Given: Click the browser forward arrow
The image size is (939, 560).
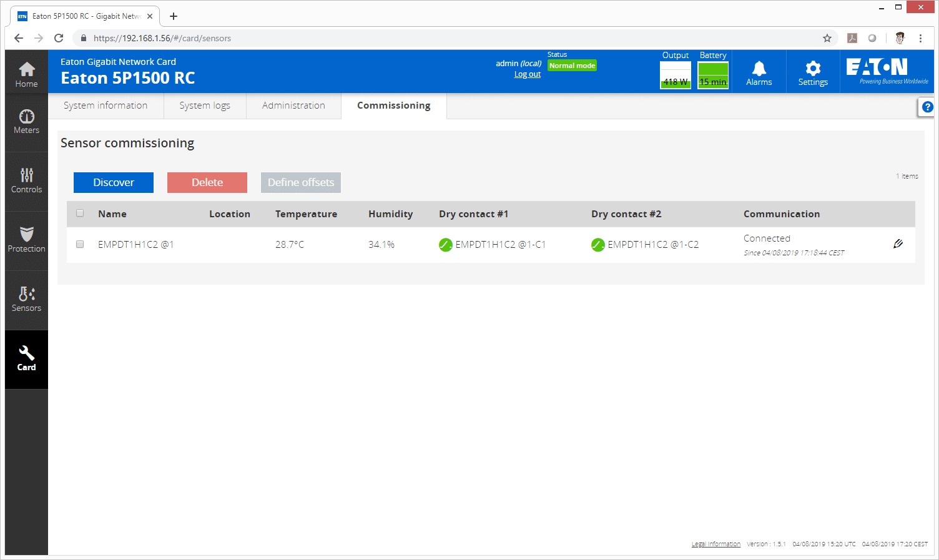Looking at the screenshot, I should click(x=39, y=38).
